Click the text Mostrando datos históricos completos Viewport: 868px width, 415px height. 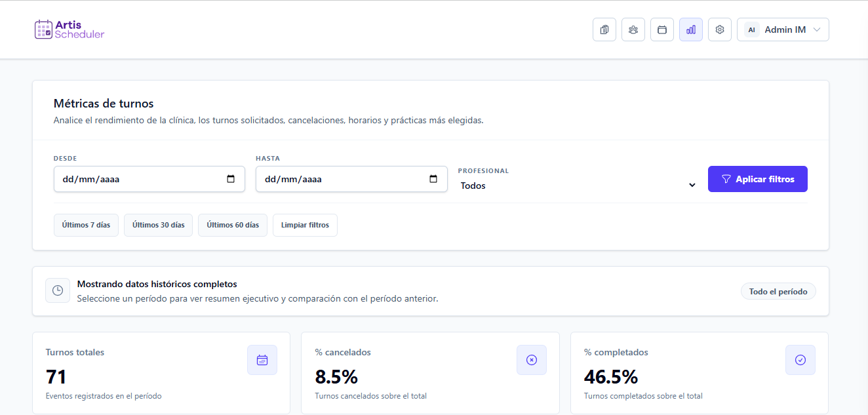point(157,285)
